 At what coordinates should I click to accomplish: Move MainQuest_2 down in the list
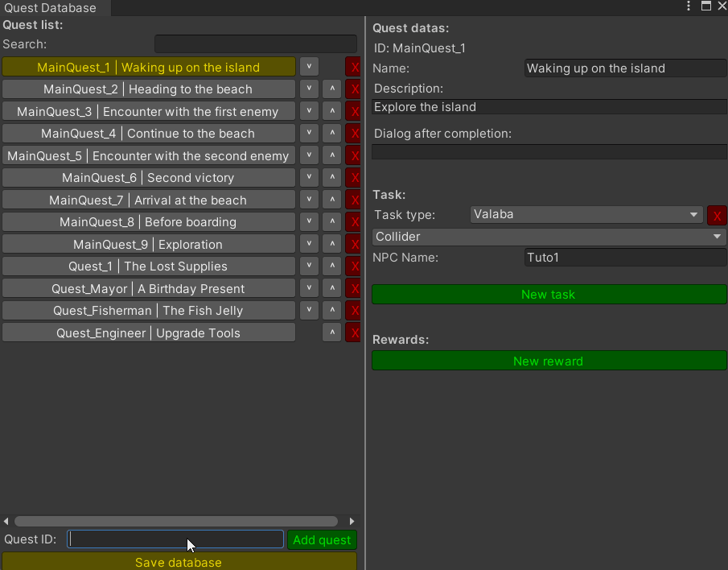309,89
